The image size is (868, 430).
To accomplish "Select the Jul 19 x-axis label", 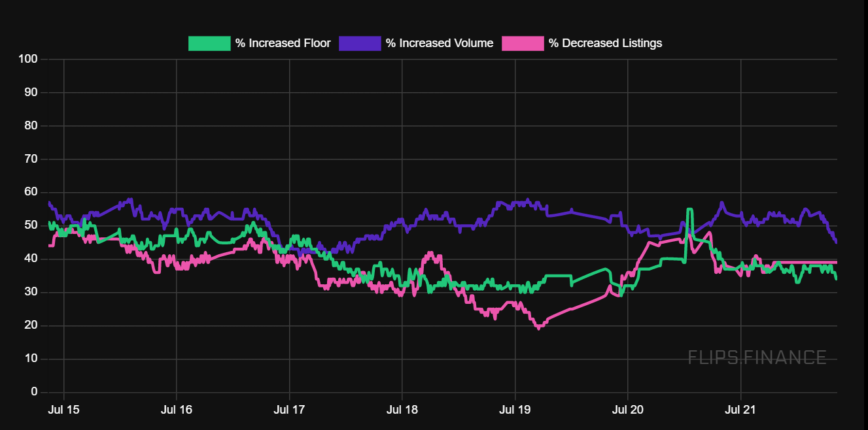I will (515, 410).
